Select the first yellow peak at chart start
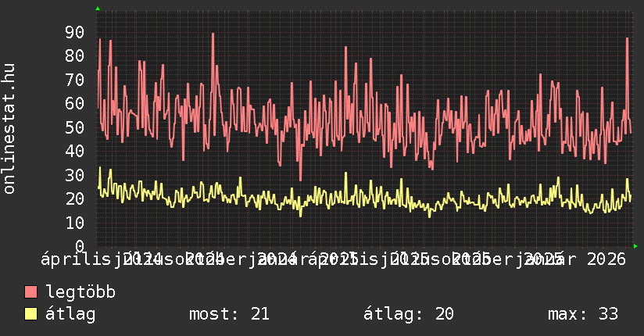Image resolution: width=644 pixels, height=336 pixels. pyautogui.click(x=100, y=168)
